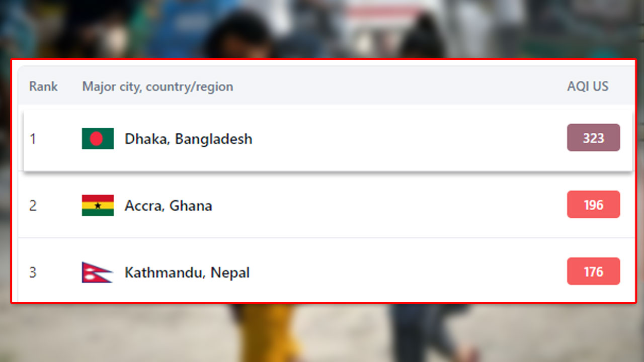Click the blurred photo above the table

[x=322, y=29]
